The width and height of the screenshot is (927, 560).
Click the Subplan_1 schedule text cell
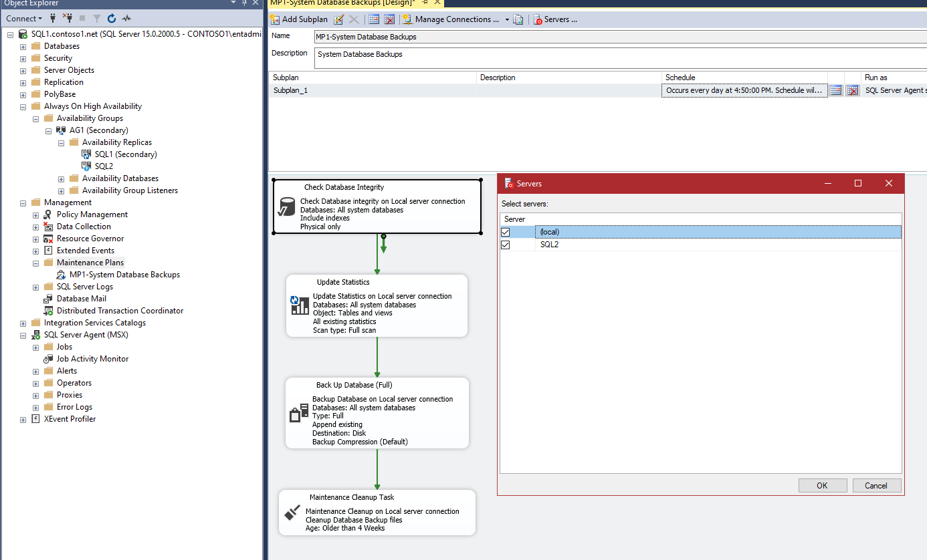coord(744,90)
